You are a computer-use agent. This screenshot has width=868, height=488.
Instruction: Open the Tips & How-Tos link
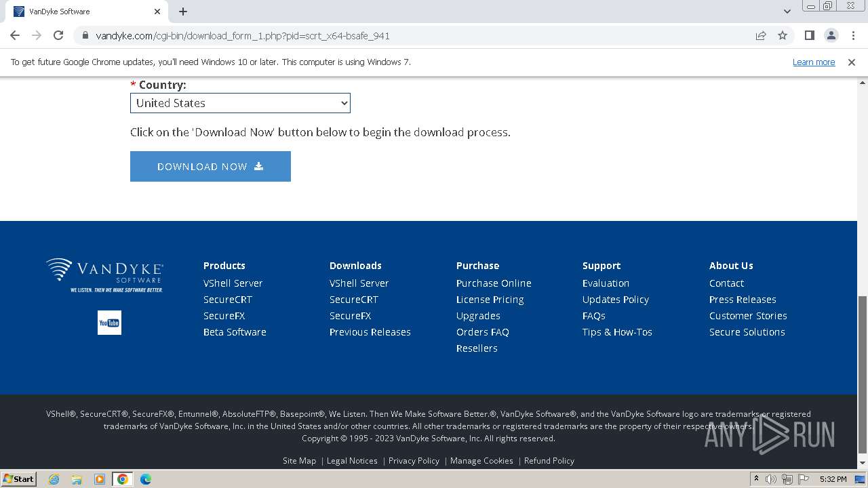pyautogui.click(x=617, y=332)
